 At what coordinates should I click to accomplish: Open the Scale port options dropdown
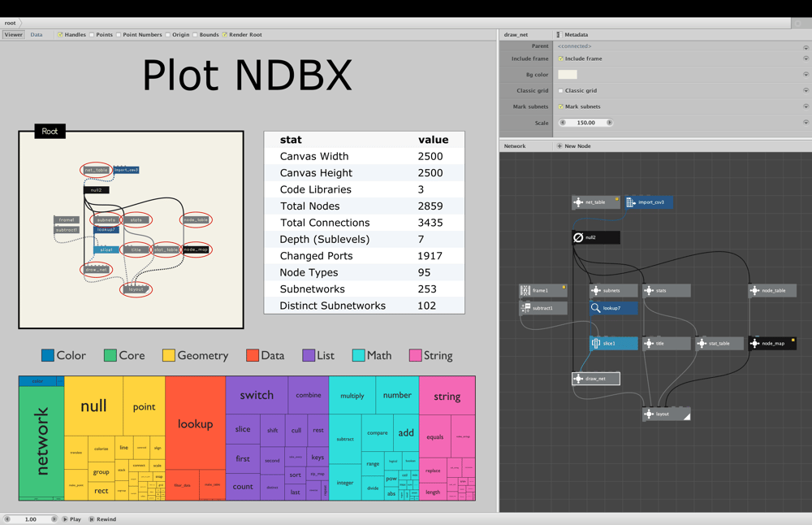pyautogui.click(x=806, y=123)
